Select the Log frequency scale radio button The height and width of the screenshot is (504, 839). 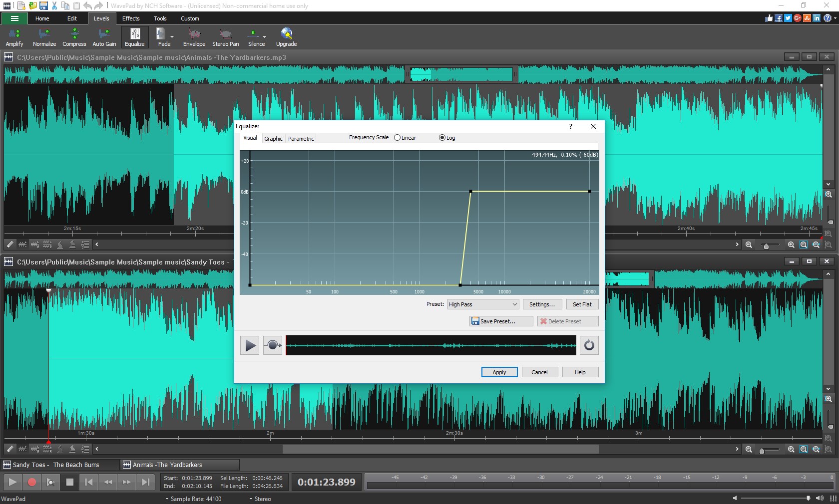point(441,138)
